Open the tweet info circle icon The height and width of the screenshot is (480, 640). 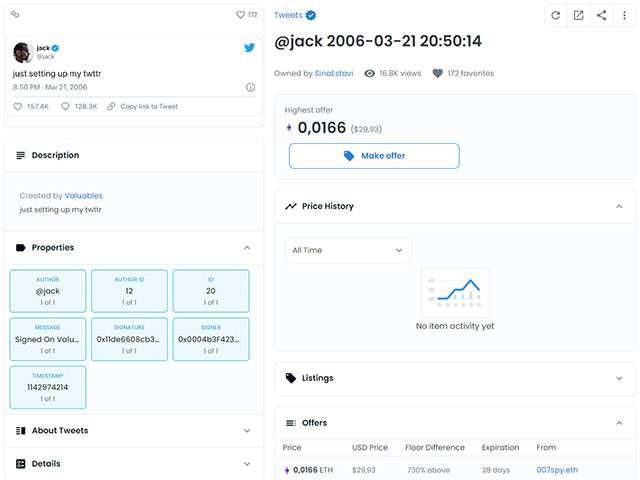pos(250,87)
